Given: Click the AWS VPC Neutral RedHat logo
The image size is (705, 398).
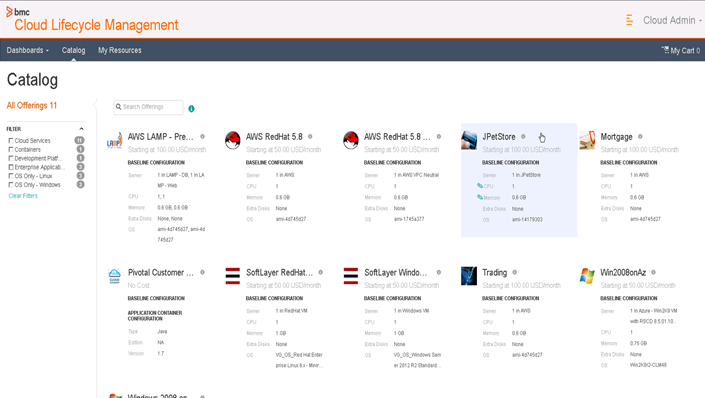Looking at the screenshot, I should 351,140.
